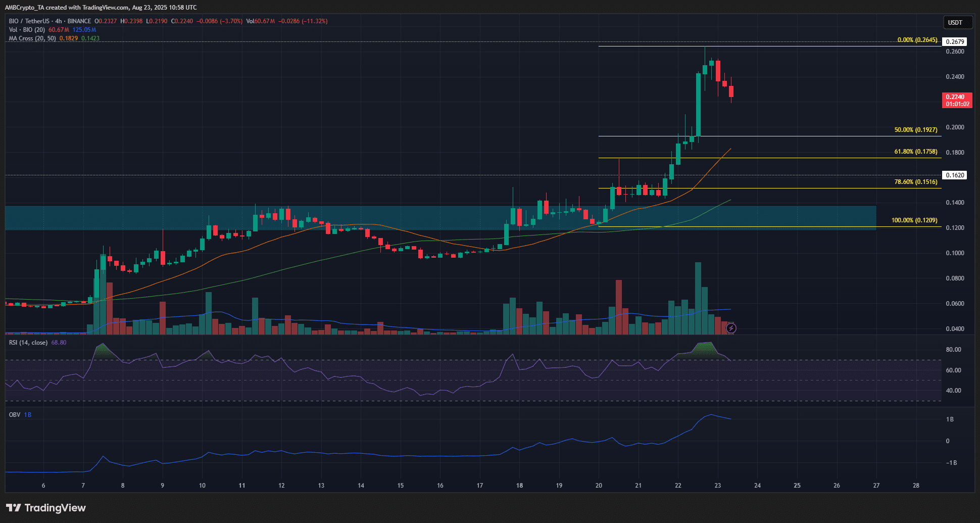Click the TradingView logo icon at bottom left
Viewport: 980px width, 523px height.
[14, 508]
